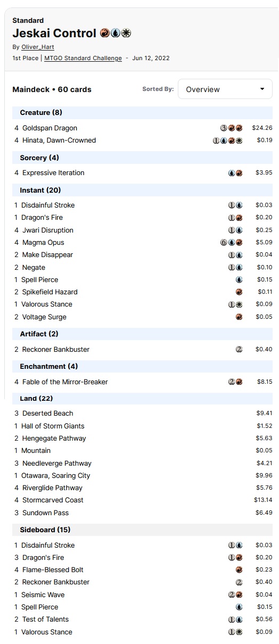Click the blue mana icon beside Jeskai Control

(116, 33)
